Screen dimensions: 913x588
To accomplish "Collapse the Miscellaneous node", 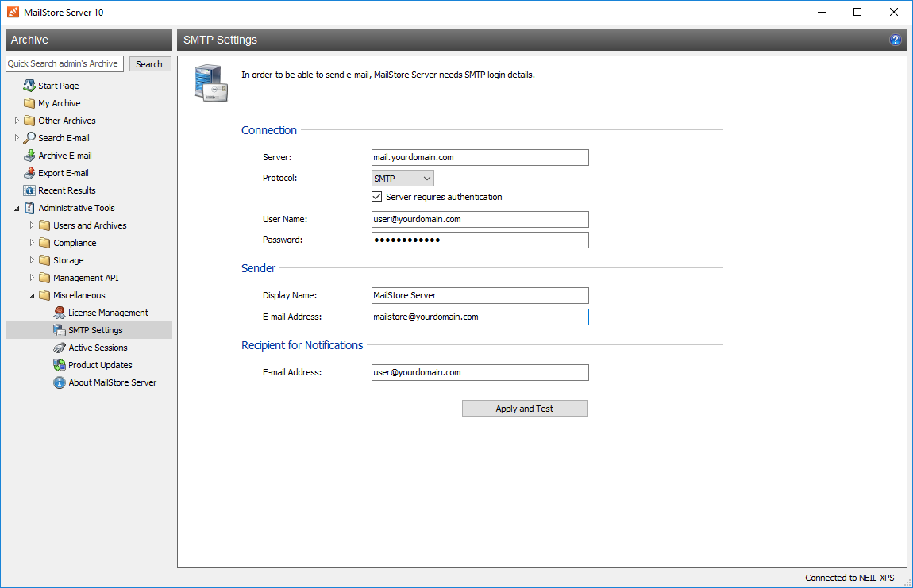I will [x=32, y=296].
